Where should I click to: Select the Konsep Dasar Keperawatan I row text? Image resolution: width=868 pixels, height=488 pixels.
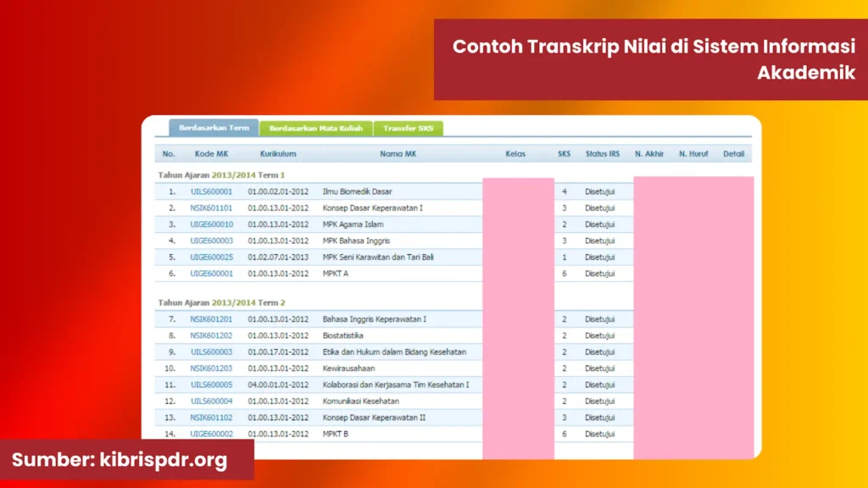pyautogui.click(x=373, y=208)
